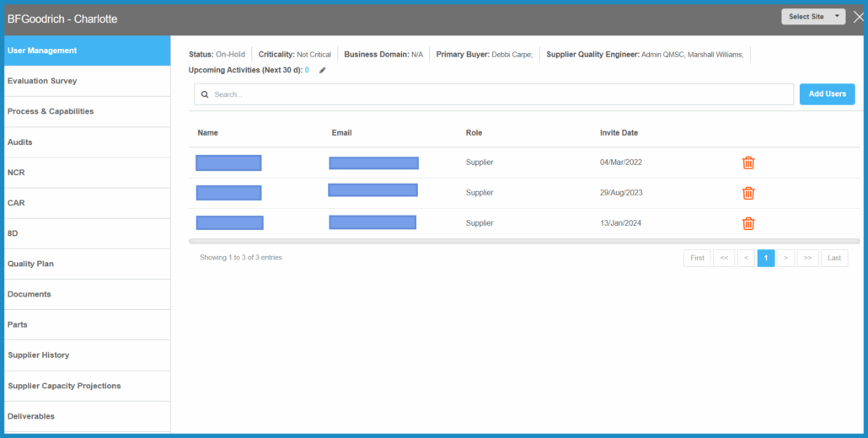Open the Evaluation Survey tab

click(x=42, y=81)
